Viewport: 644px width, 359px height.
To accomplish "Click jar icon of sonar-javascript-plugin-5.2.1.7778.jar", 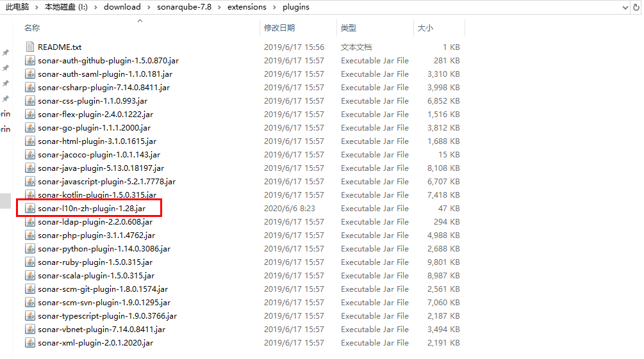I will [30, 181].
